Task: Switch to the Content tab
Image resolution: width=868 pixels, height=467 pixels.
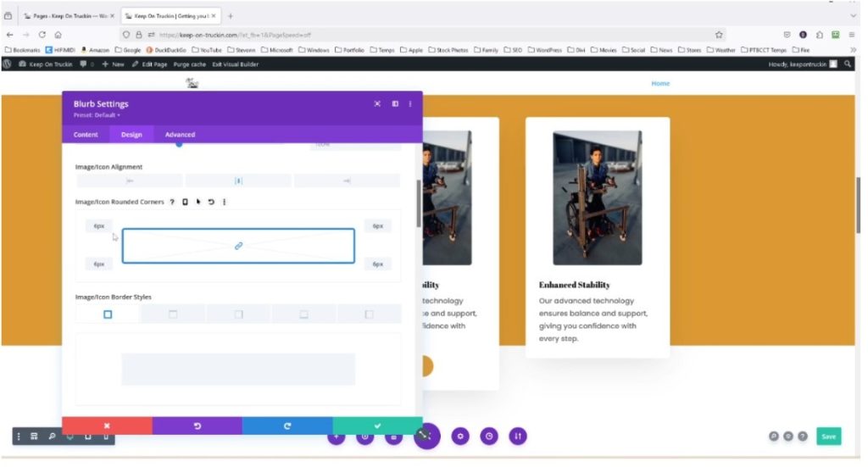Action: pos(86,135)
